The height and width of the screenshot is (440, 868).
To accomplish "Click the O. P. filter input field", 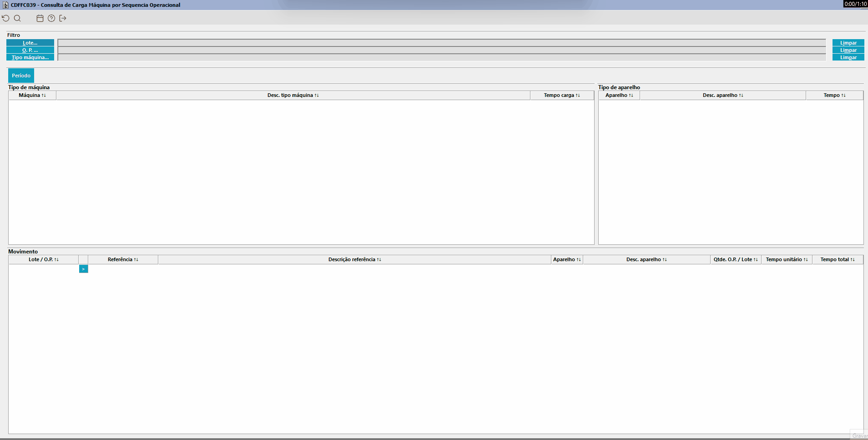I will (442, 50).
